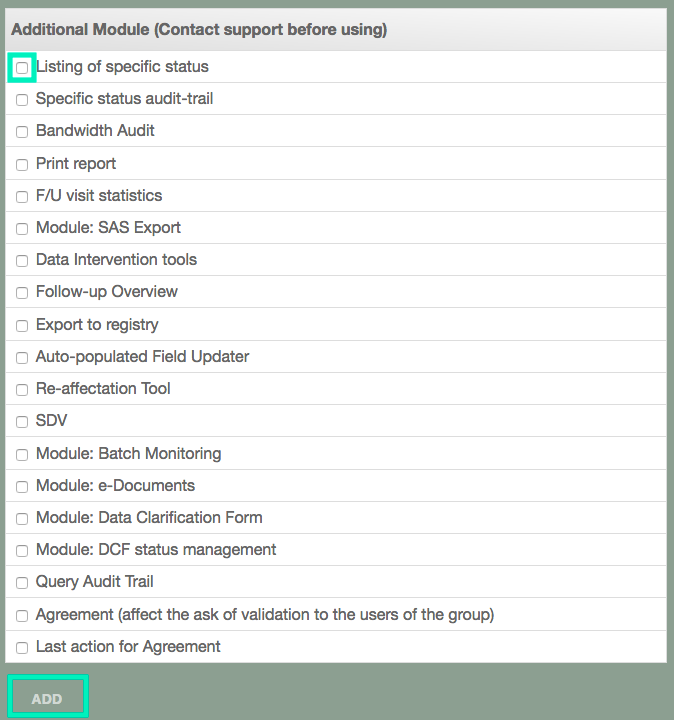Enable the Query Audit Trail checkbox
This screenshot has width=674, height=720.
coord(22,583)
